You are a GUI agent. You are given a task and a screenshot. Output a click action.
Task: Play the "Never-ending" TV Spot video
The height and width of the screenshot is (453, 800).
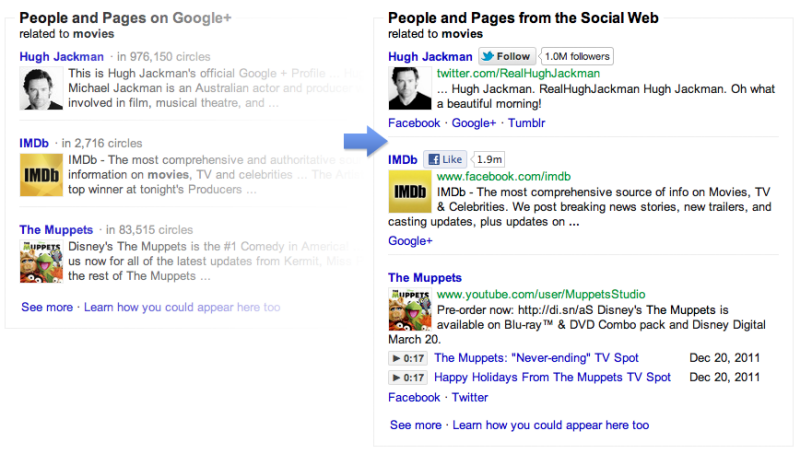point(408,358)
